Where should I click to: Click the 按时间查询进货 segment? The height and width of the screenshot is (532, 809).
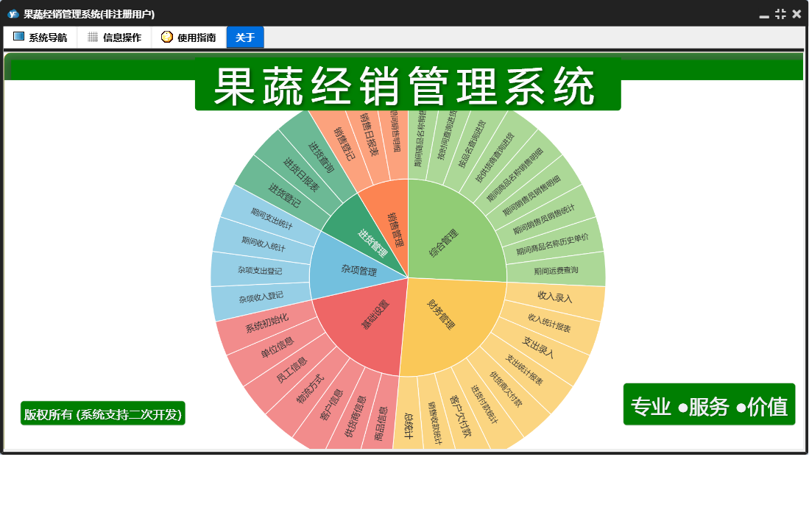[447, 135]
